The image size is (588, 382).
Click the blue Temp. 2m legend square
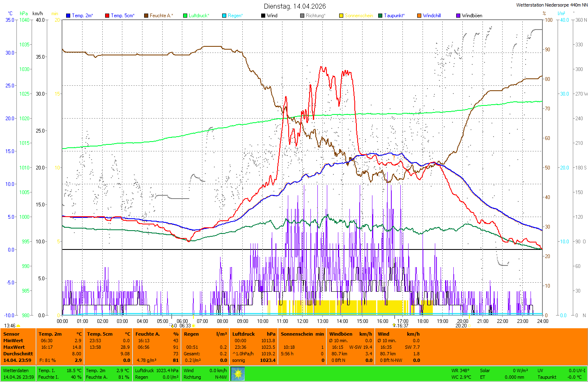pos(68,16)
